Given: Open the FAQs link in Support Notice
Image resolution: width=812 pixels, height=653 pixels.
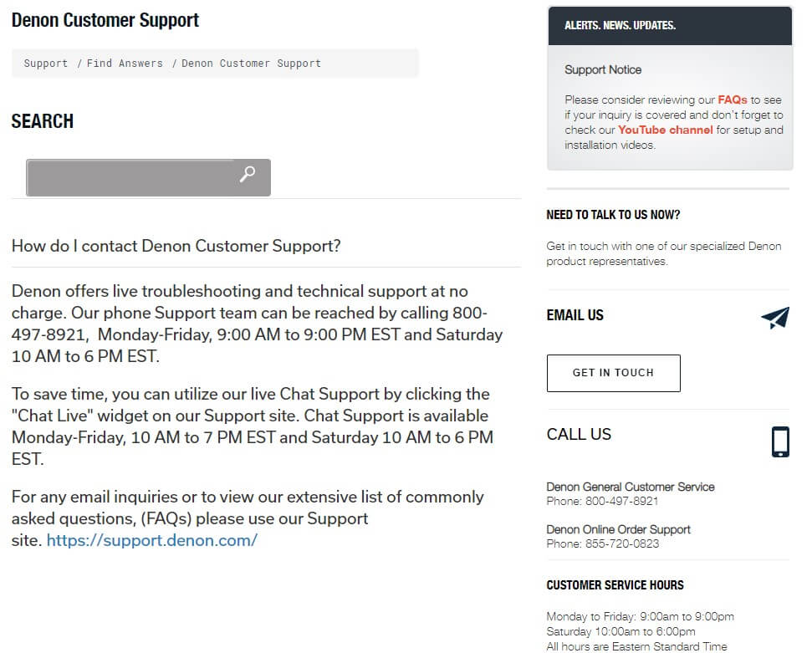Looking at the screenshot, I should tap(733, 99).
